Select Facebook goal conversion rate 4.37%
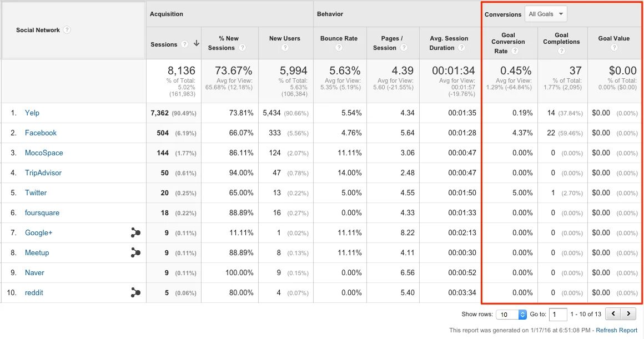 point(522,133)
